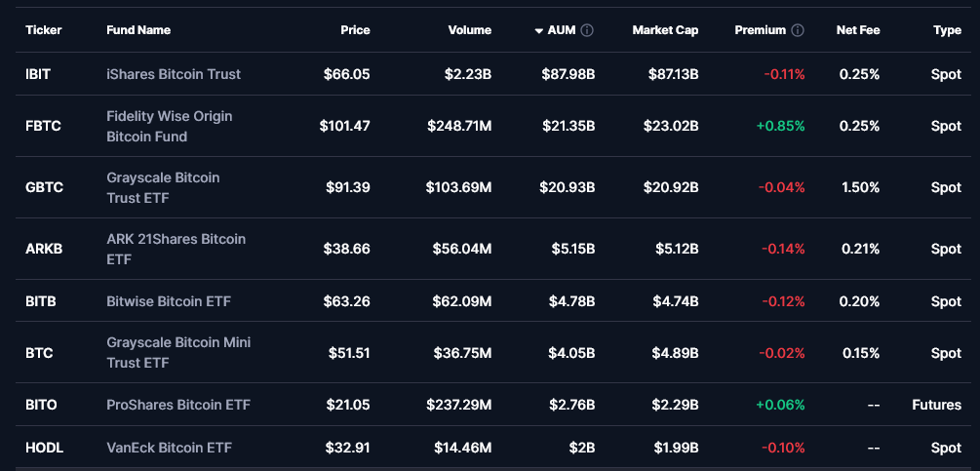Sort table by Volume column

tap(469, 30)
